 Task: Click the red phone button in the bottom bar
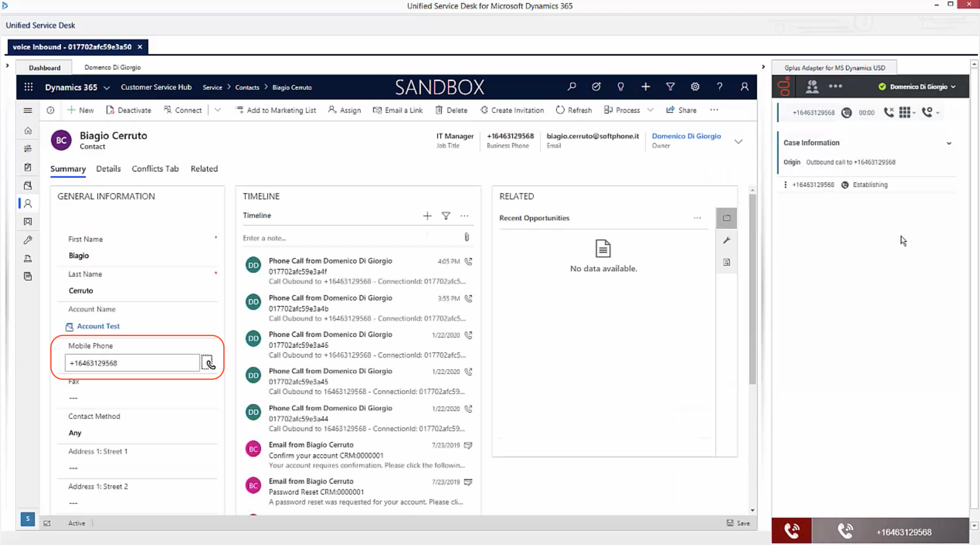792,531
